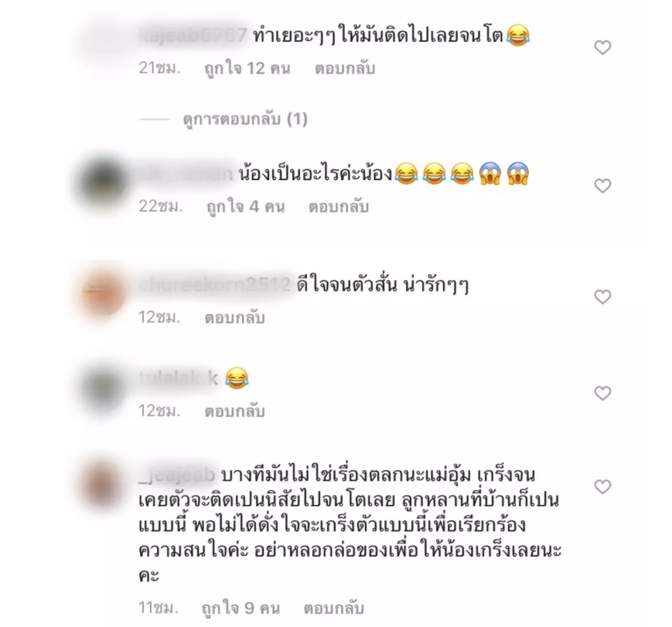Expand 'ดูการตอบกลับ (1)' to view replies
Viewport: 672px width, 627px height.
(x=245, y=119)
